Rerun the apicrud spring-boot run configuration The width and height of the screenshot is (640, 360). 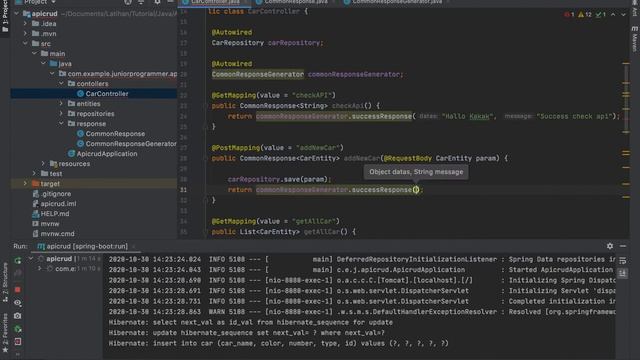18,260
